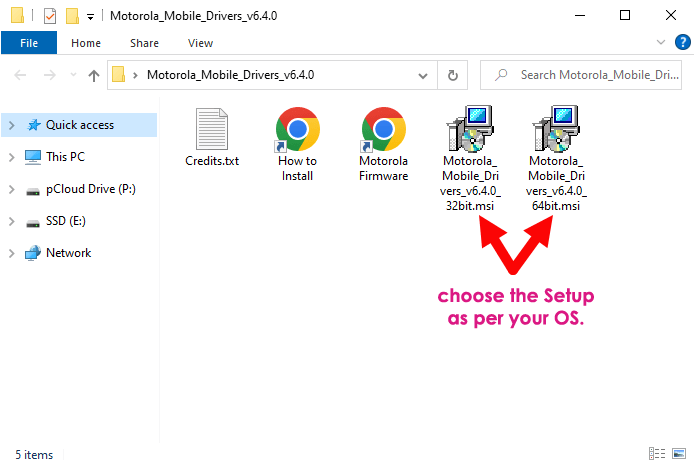Click the Network icon in navigation pane
Viewport: 695px width, 467px height.
coord(33,253)
